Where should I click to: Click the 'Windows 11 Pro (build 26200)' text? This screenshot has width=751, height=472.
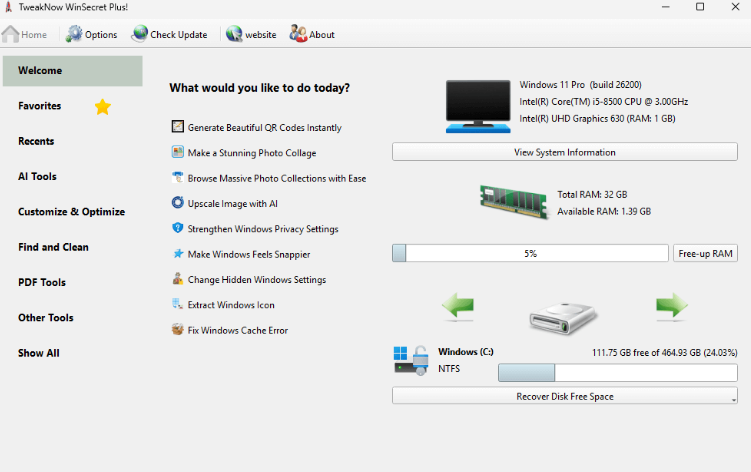[x=580, y=85]
